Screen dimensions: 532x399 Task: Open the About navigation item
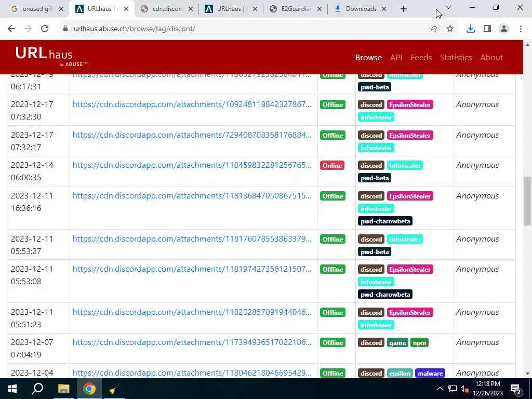491,58
